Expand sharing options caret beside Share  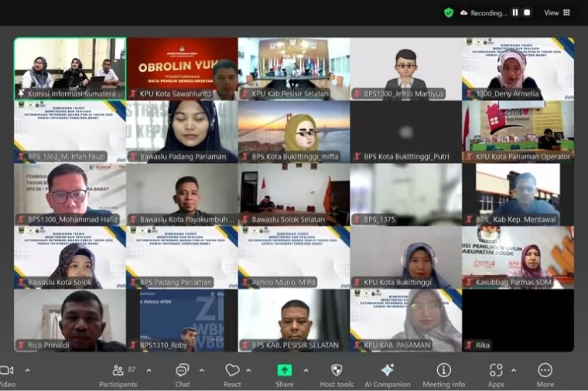click(x=306, y=370)
